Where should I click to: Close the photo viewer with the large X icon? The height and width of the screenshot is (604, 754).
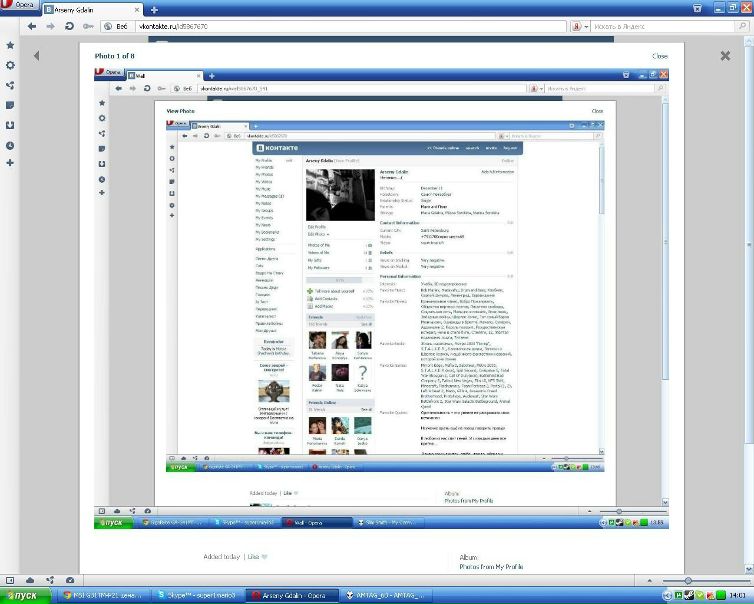[726, 56]
